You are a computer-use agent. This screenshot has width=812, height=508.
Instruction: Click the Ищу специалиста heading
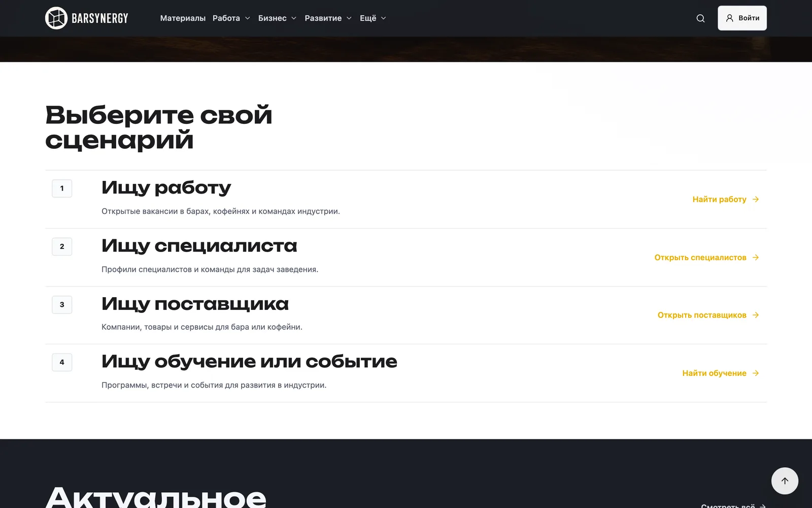coord(199,246)
